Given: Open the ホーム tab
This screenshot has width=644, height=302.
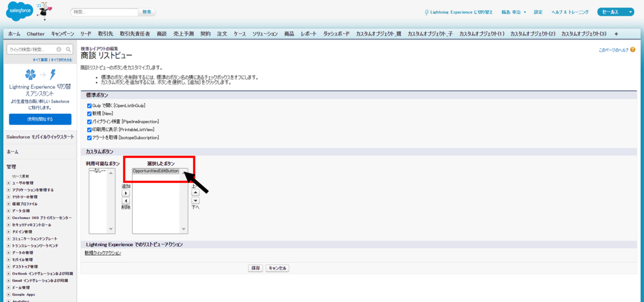Looking at the screenshot, I should tap(14, 34).
